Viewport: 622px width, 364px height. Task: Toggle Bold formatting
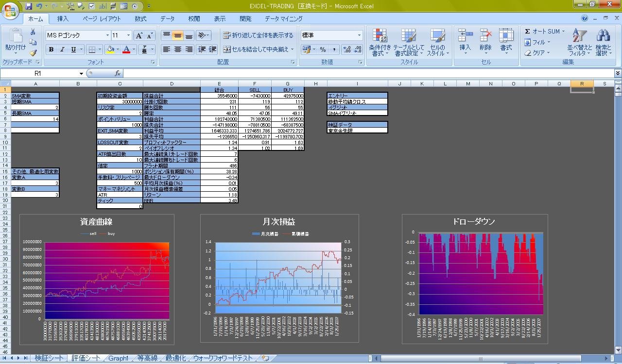pyautogui.click(x=51, y=50)
